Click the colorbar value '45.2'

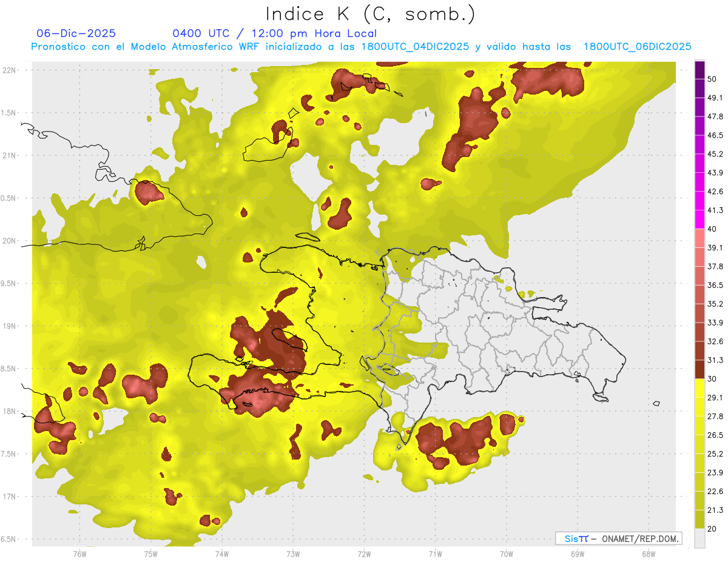[715, 154]
